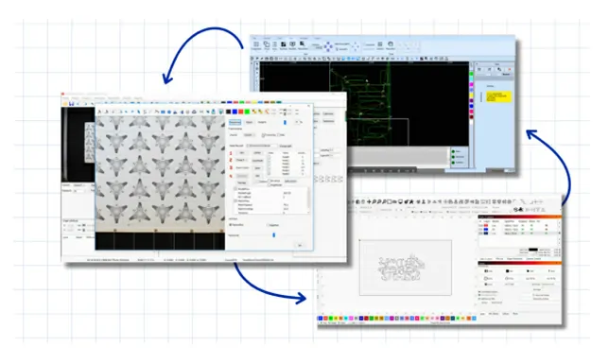Pick first blue swatch in the bottom color palette
This screenshot has width=609, height=364.
pyautogui.click(x=321, y=319)
